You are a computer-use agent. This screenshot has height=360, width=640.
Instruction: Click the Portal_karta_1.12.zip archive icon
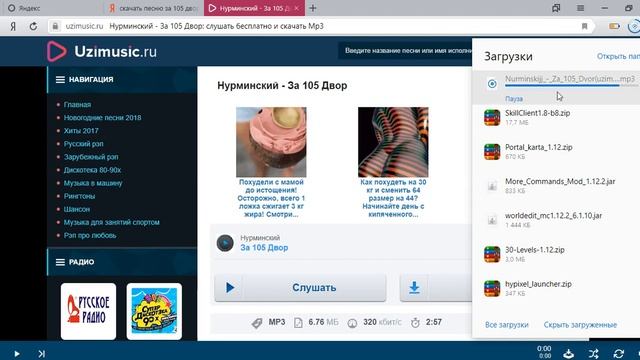492,152
